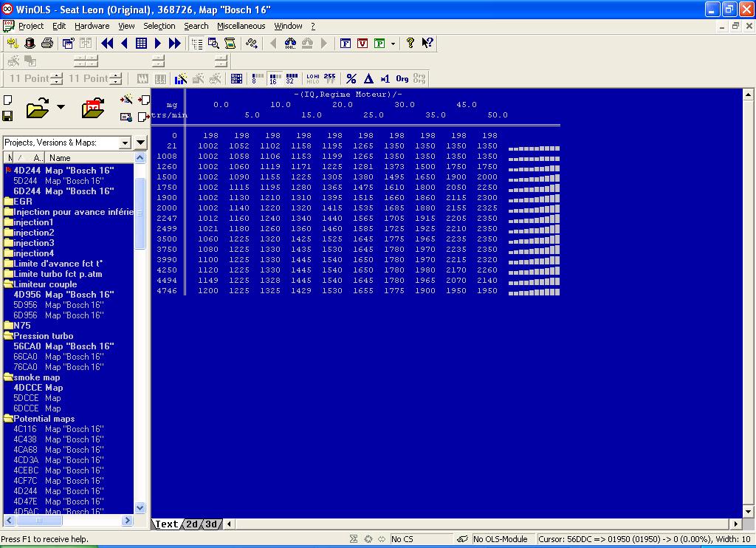Go to next map with single right arrow
The image size is (756, 548).
click(158, 44)
